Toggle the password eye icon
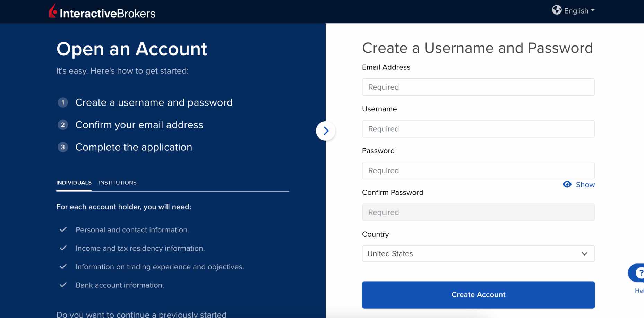644x318 pixels. point(567,184)
